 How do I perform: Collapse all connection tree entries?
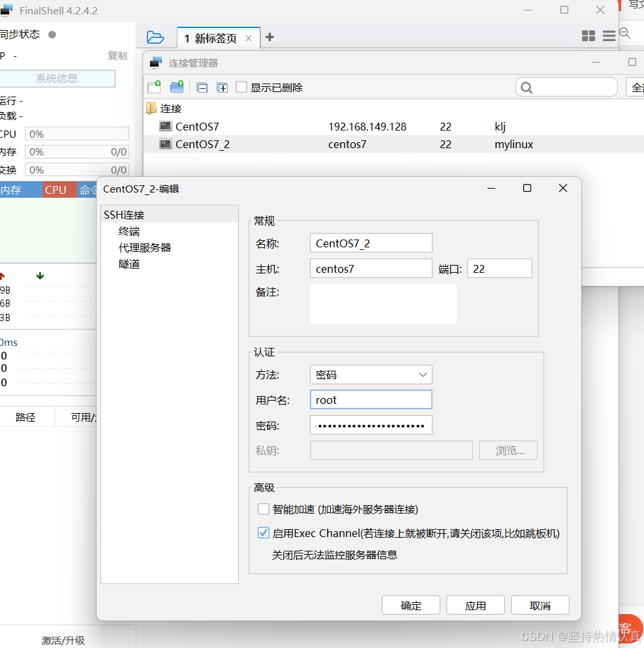pyautogui.click(x=202, y=87)
